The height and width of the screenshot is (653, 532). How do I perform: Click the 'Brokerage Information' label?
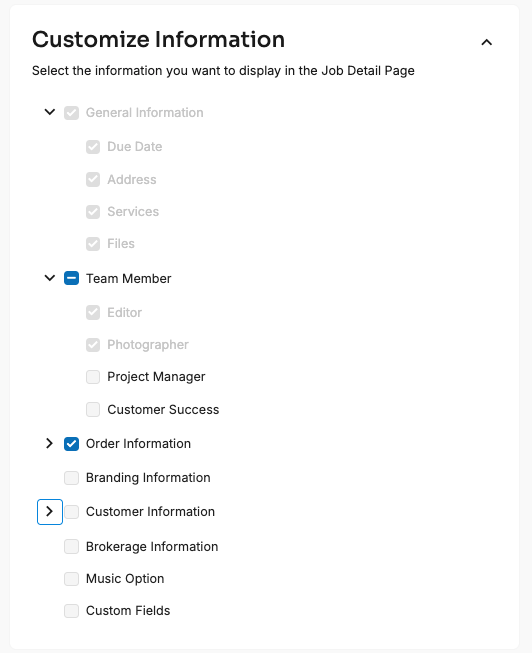152,546
